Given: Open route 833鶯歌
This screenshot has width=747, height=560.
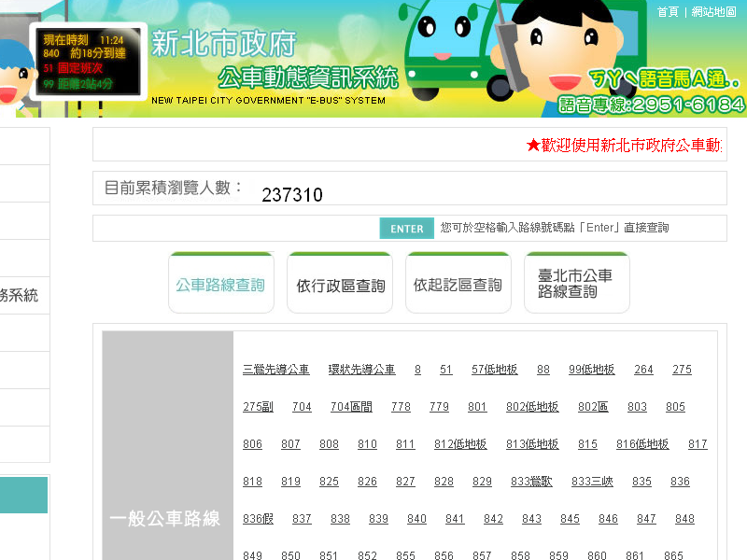Looking at the screenshot, I should [531, 482].
